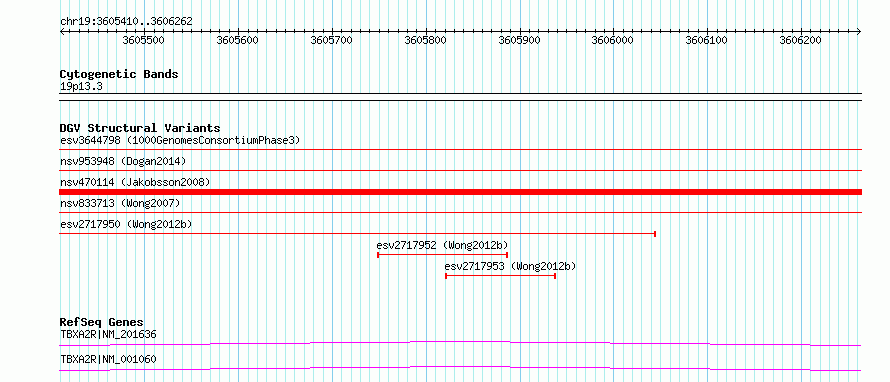Click the chr19:3605410..3606262 region label
This screenshot has width=890, height=382.
pos(126,22)
